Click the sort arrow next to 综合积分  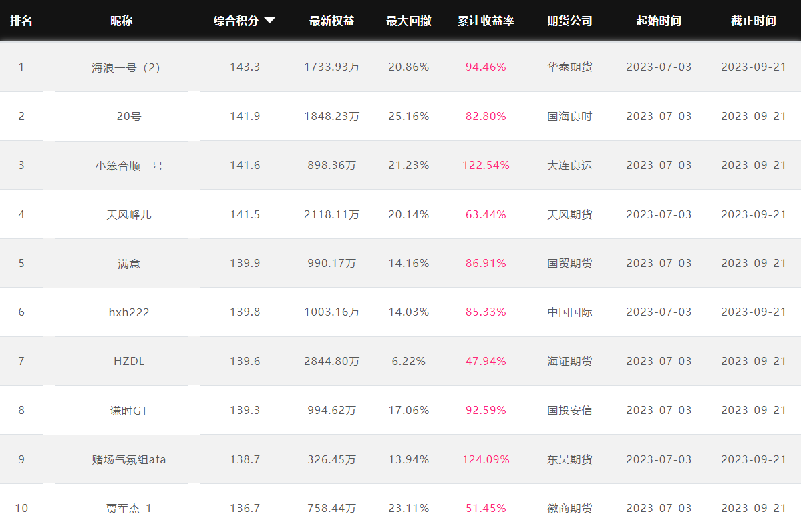[x=270, y=21]
